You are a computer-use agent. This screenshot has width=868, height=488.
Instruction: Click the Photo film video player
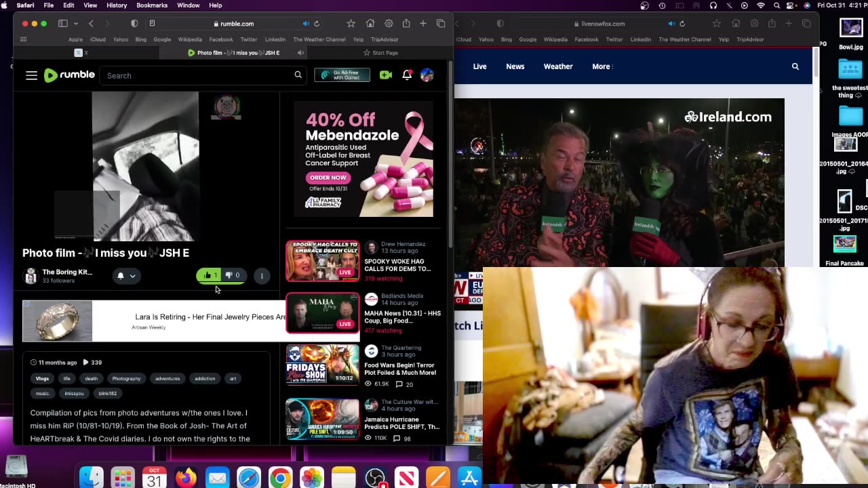coord(146,167)
